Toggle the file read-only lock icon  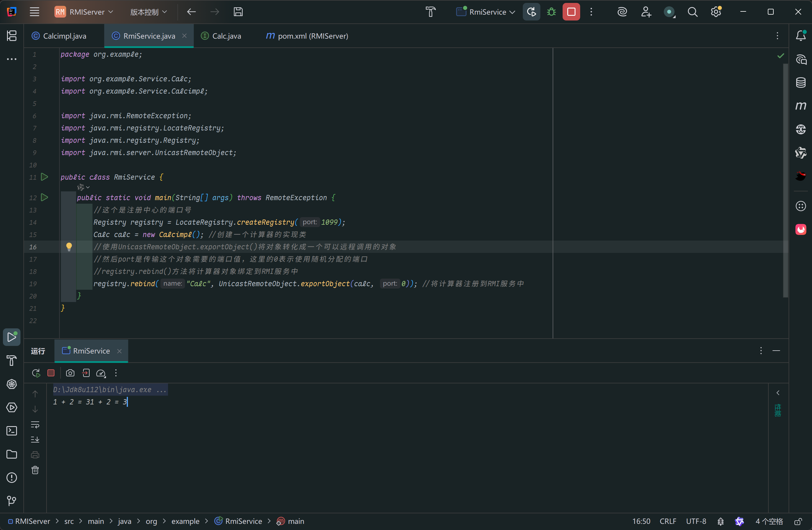pos(798,522)
